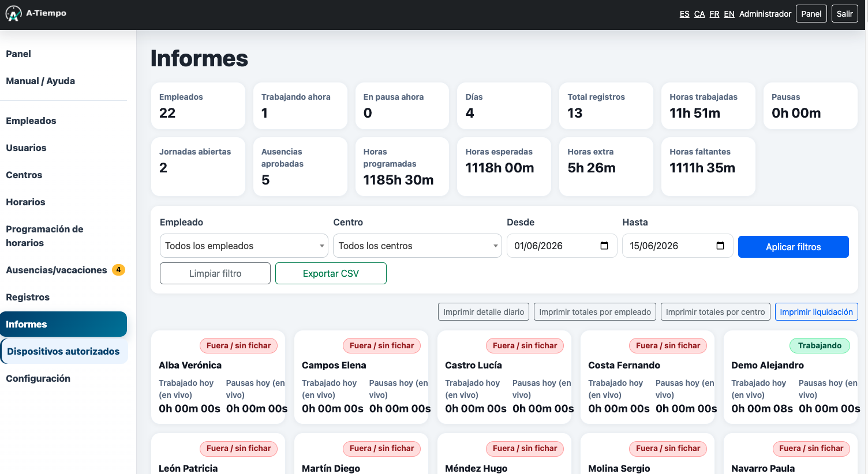This screenshot has width=868, height=474.
Task: Click the employee name Méndez Hugo
Action: coord(477,468)
